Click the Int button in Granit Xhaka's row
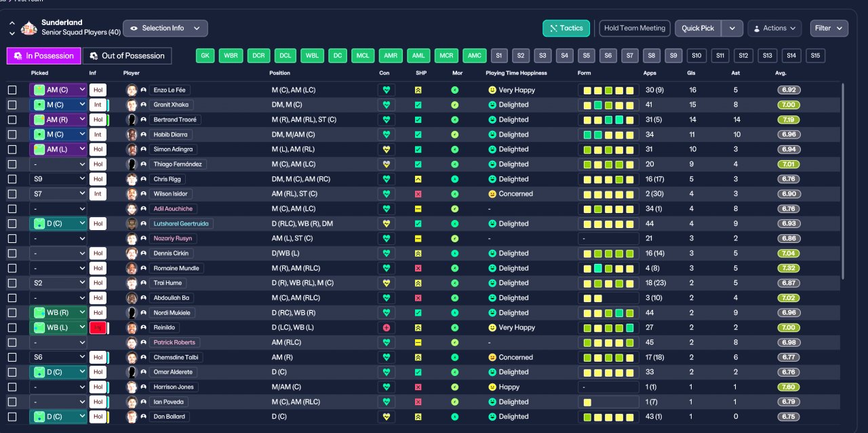The image size is (868, 433). pos(98,105)
